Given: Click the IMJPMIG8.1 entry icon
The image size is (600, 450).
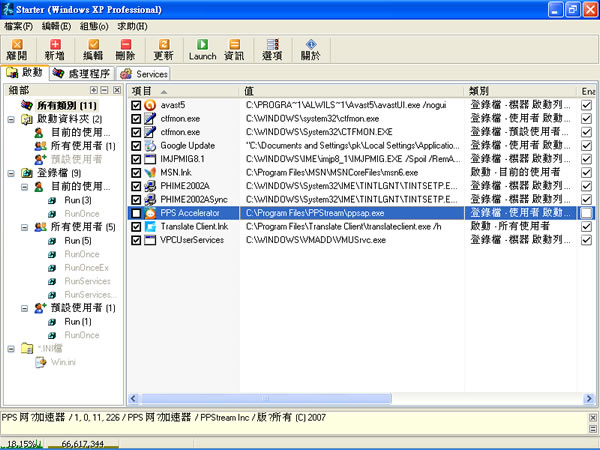Looking at the screenshot, I should pyautogui.click(x=150, y=159).
